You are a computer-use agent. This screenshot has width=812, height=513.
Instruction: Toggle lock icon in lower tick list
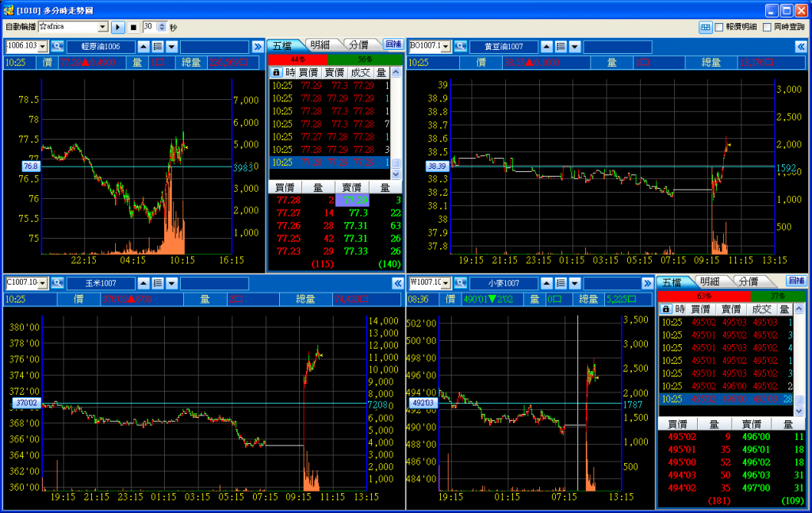[666, 309]
